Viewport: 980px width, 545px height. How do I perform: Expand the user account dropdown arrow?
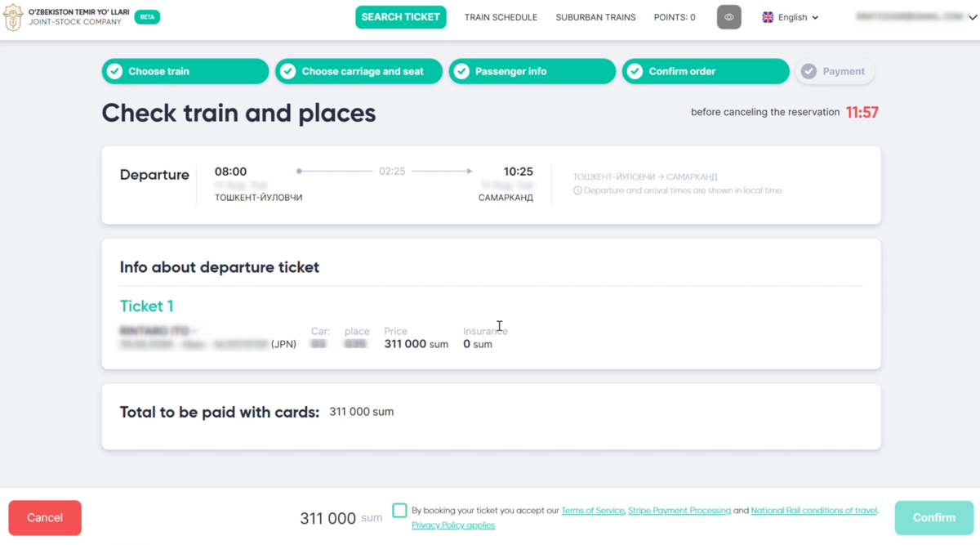(x=973, y=17)
